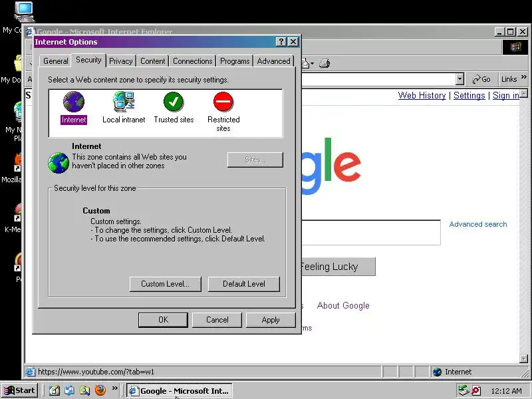Click the I'm Feeling Lucky button
The image size is (532, 399).
pyautogui.click(x=338, y=267)
